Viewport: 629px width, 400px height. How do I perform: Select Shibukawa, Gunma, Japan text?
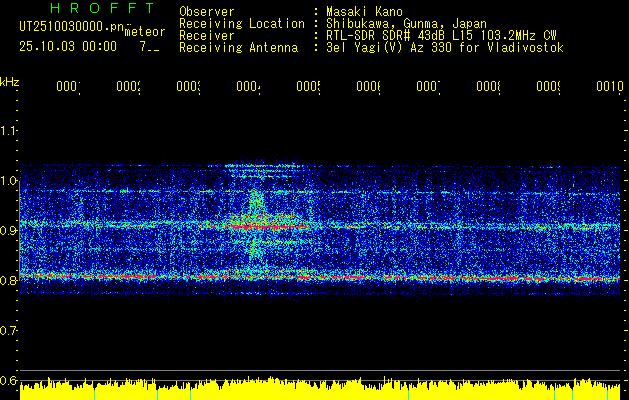[406, 23]
